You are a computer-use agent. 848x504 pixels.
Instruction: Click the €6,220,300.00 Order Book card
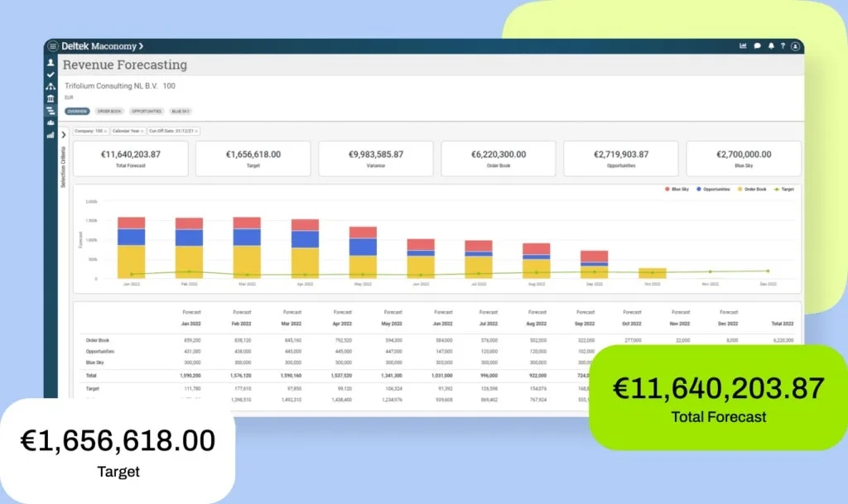[x=499, y=159]
